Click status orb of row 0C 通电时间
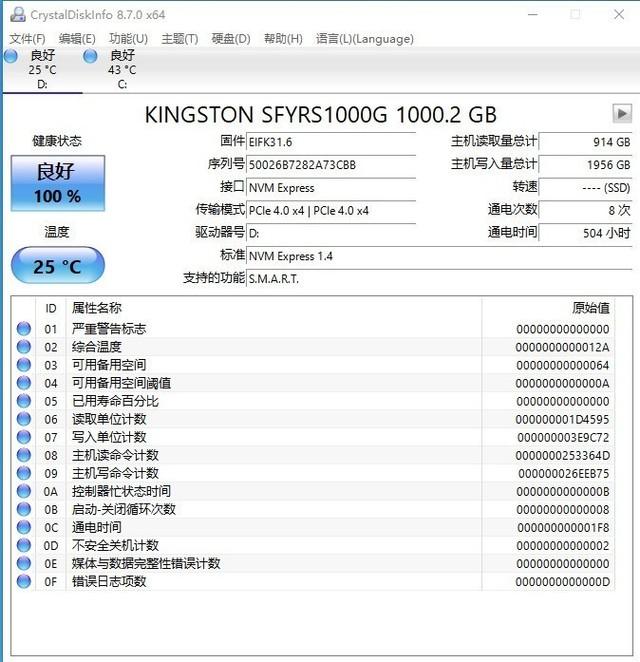 (x=24, y=527)
